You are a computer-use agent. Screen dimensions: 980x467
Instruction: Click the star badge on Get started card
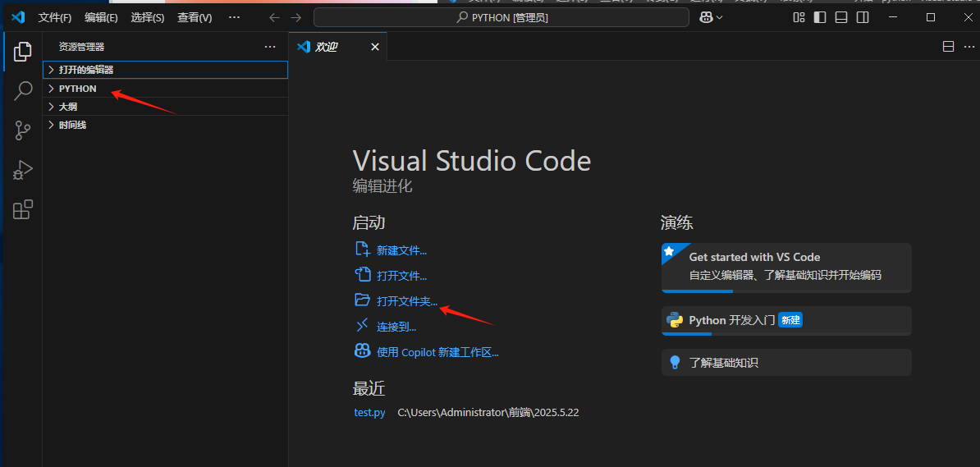click(669, 251)
